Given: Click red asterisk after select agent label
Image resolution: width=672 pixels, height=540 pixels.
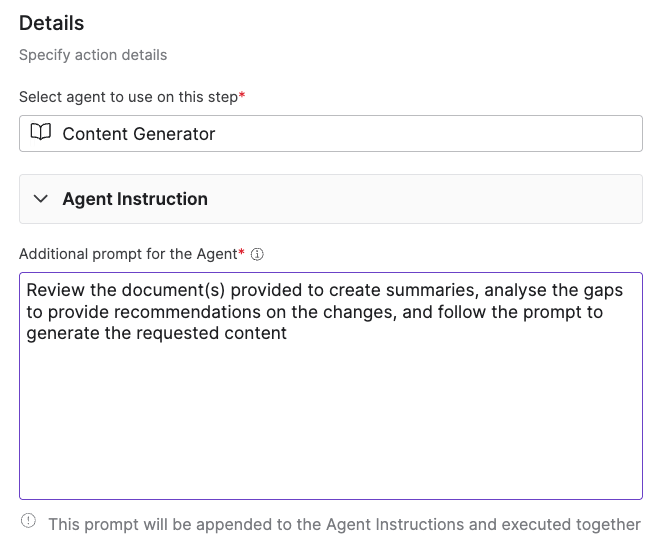Looking at the screenshot, I should (x=242, y=95).
